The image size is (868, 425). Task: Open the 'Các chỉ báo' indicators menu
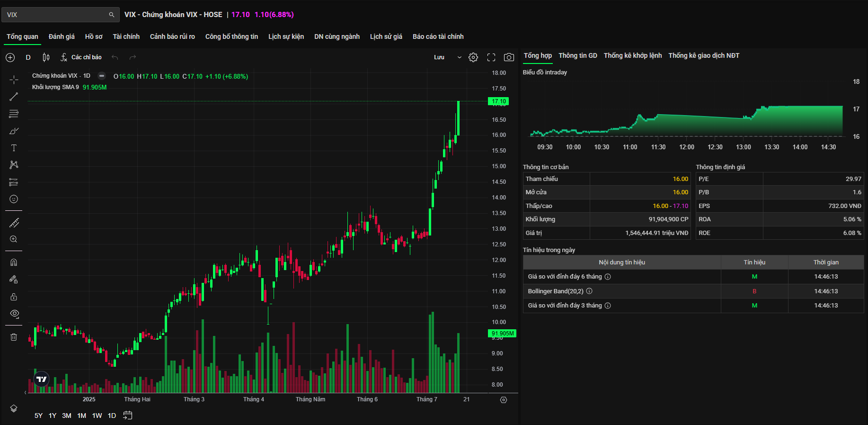81,57
